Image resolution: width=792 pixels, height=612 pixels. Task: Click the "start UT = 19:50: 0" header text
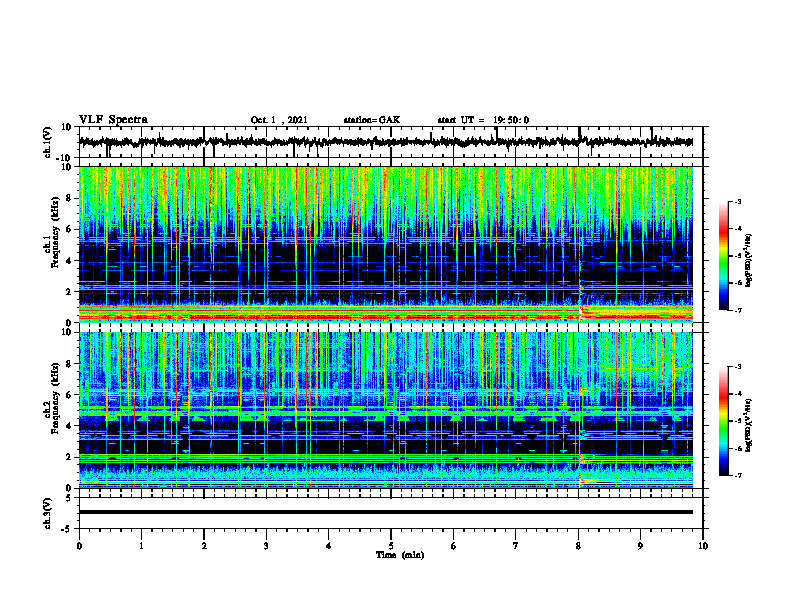pos(483,120)
